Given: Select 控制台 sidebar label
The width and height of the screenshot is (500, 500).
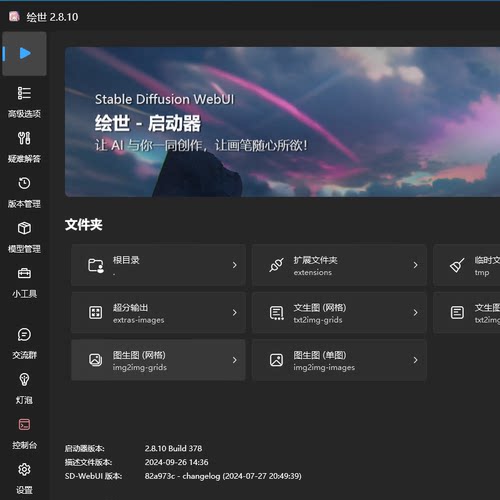Looking at the screenshot, I should [24, 445].
